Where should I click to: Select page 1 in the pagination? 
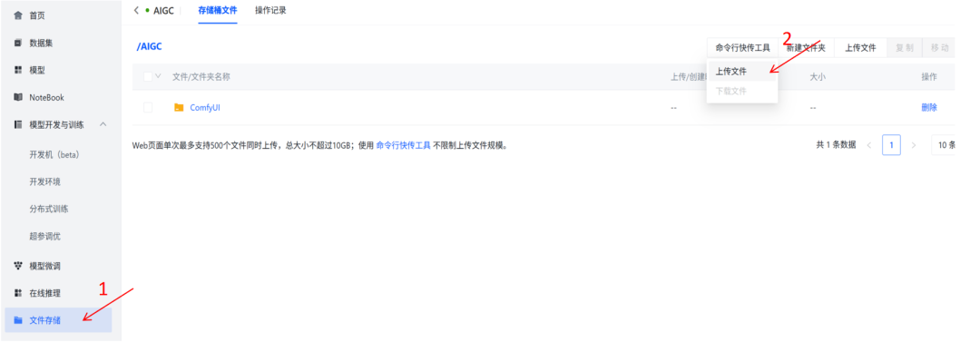click(891, 145)
